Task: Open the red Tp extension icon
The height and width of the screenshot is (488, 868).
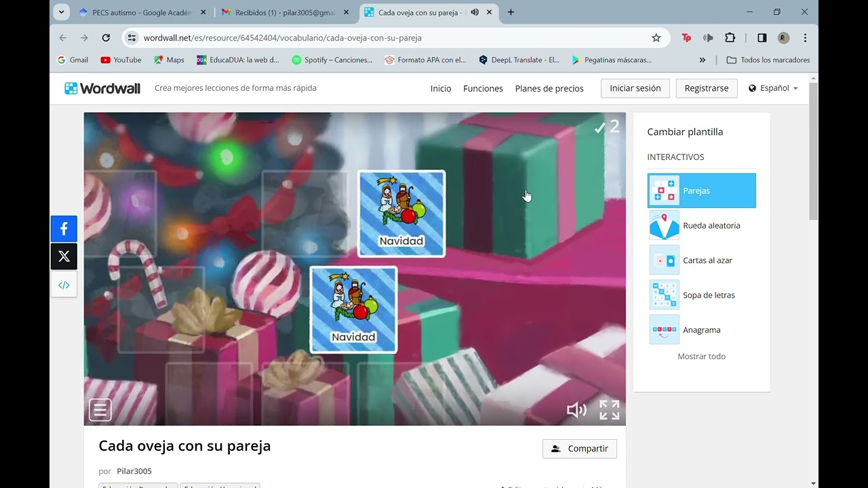Action: pos(686,38)
